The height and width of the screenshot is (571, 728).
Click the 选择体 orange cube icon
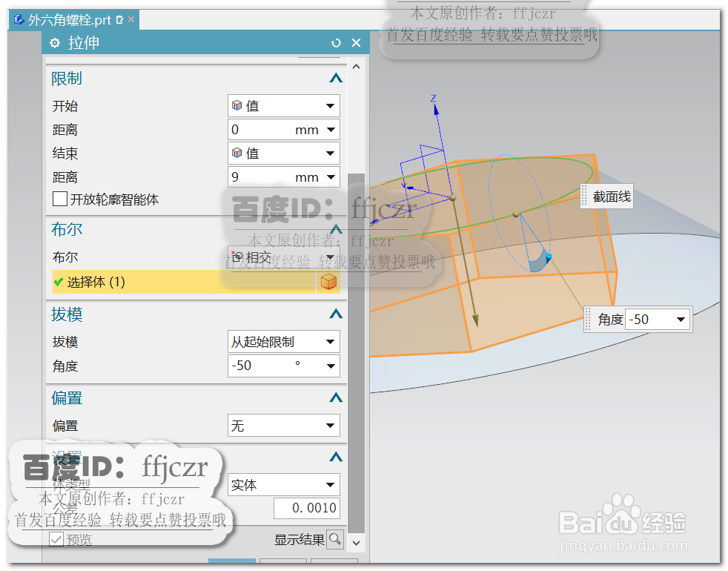click(x=328, y=282)
